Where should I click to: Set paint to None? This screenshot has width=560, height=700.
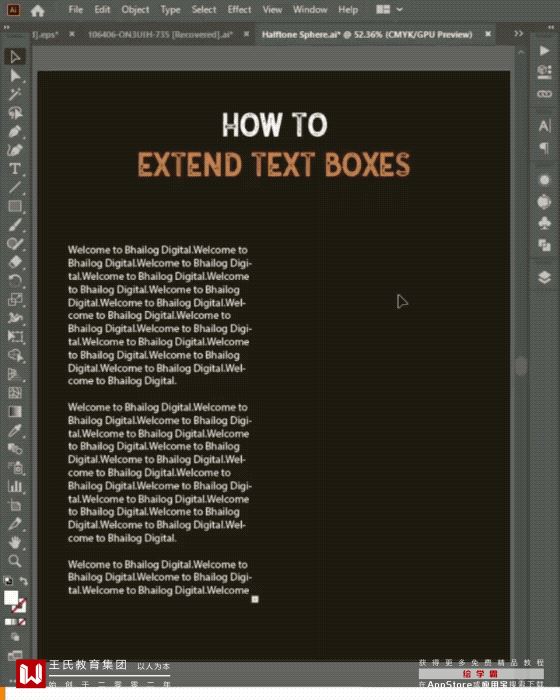[x=22, y=622]
